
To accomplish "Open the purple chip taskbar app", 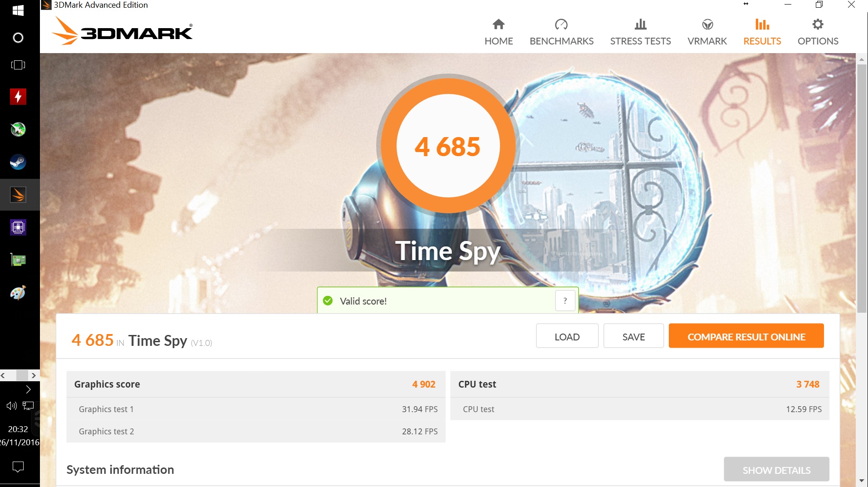I will (x=18, y=227).
